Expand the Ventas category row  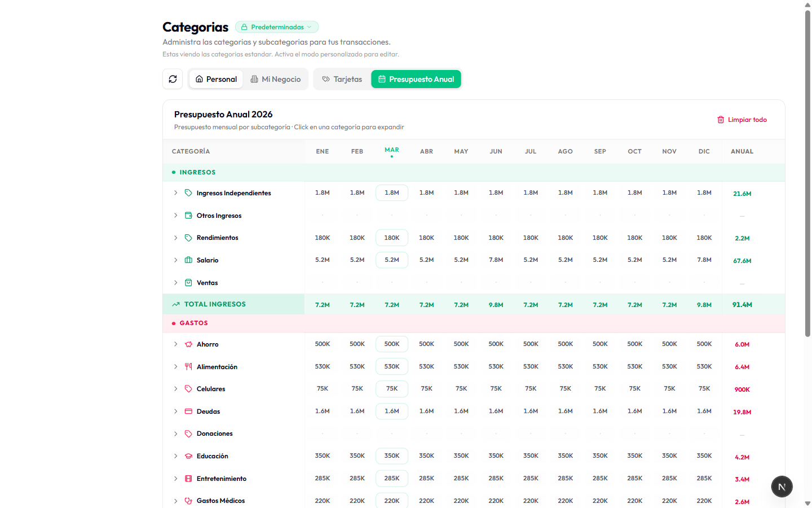175,282
